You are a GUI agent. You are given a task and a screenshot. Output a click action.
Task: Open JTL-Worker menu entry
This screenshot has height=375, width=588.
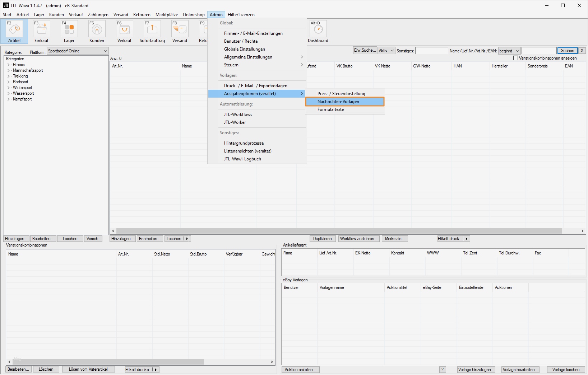257,122
